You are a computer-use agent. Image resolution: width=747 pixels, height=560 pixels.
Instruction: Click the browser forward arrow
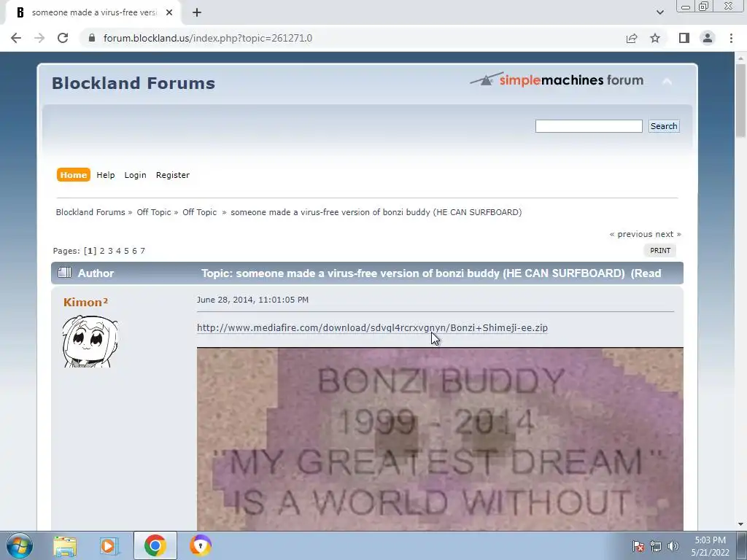click(x=39, y=38)
